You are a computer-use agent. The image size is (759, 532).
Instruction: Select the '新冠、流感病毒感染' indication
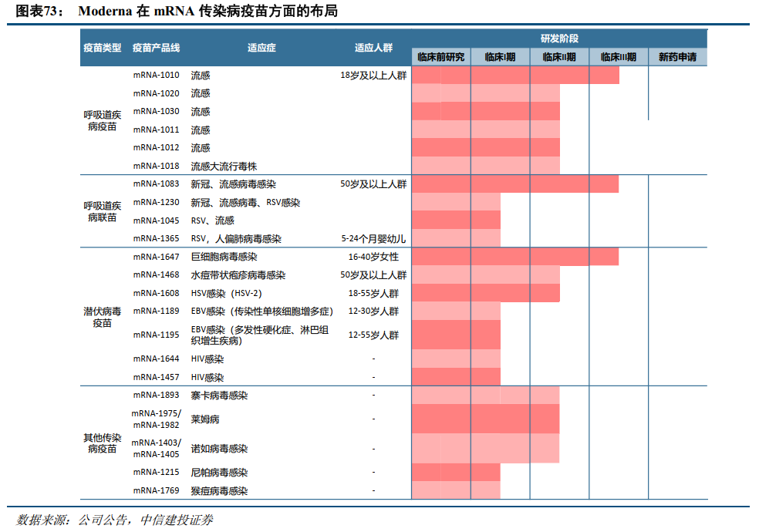click(233, 184)
